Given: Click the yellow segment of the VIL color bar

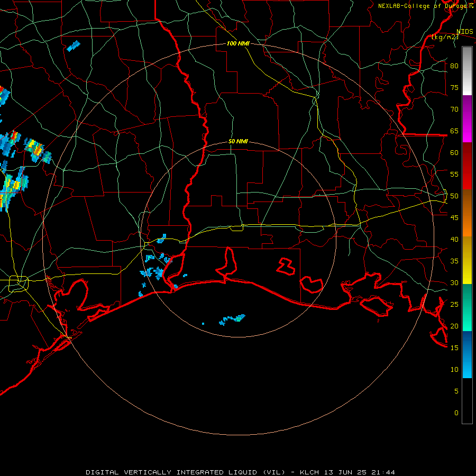Looking at the screenshot, I should tap(467, 260).
